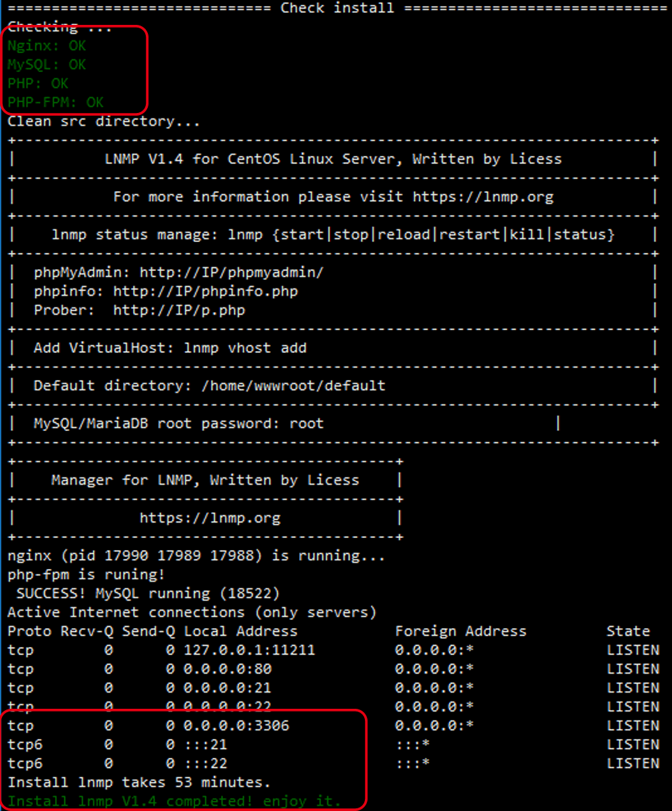Click the MySQL/MariaDB root password value

click(306, 424)
